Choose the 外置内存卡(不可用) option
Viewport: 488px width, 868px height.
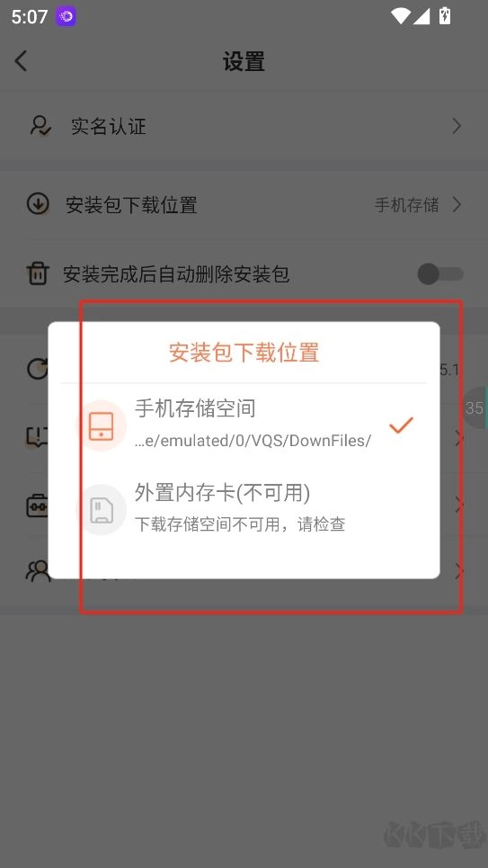tap(244, 509)
